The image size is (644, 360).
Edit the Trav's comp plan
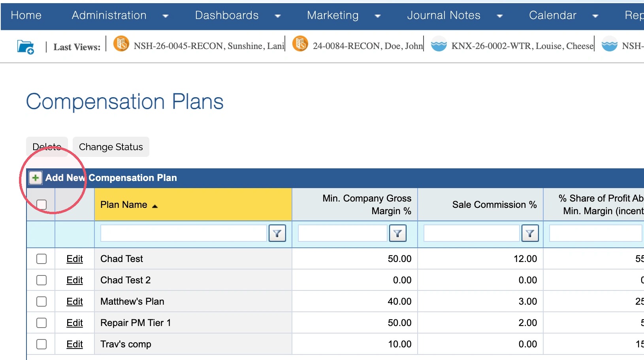(x=75, y=344)
